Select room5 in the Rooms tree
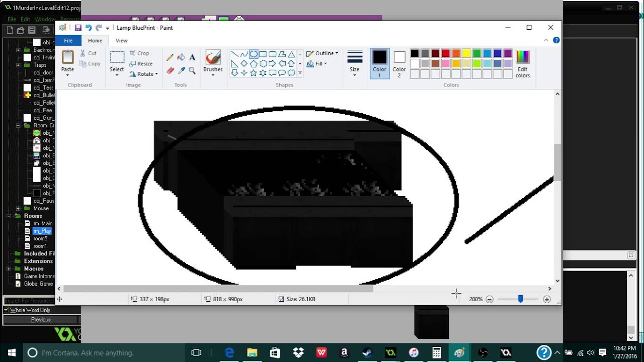 coord(40,238)
